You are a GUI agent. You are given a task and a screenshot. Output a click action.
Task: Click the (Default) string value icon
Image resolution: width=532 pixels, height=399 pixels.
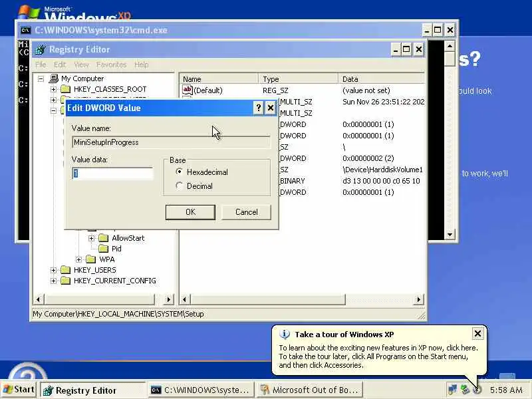pyautogui.click(x=188, y=90)
